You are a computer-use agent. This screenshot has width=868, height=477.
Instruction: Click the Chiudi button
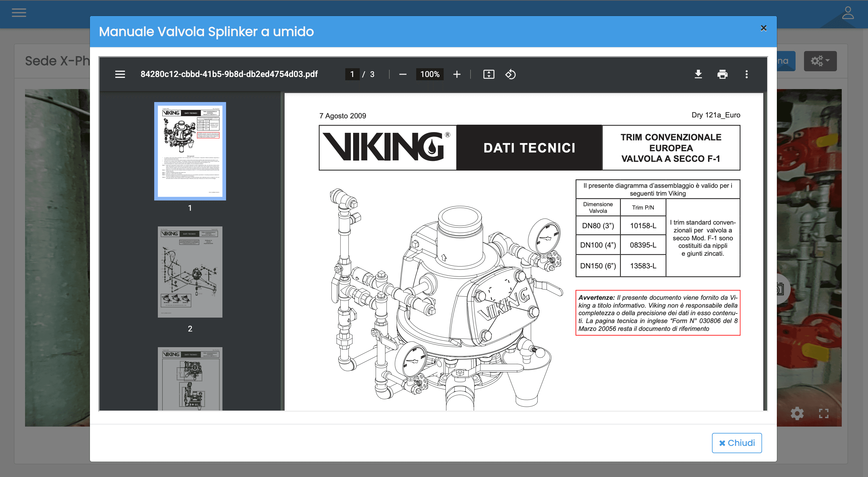[737, 443]
